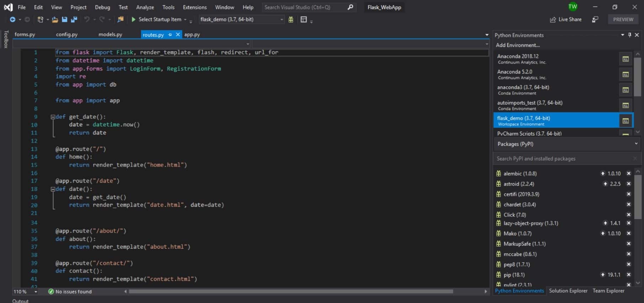
Task: Select the Anaconda 5.2.0 environment row
Action: click(x=556, y=74)
